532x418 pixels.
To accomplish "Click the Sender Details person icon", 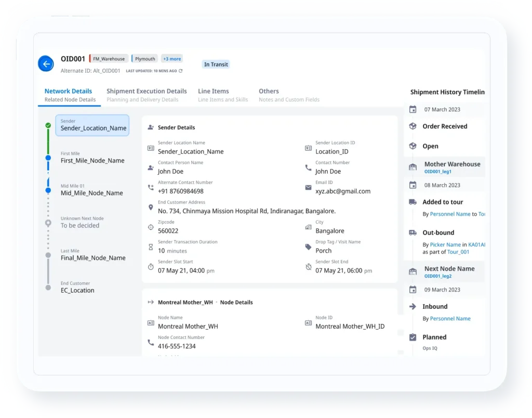I will (151, 127).
